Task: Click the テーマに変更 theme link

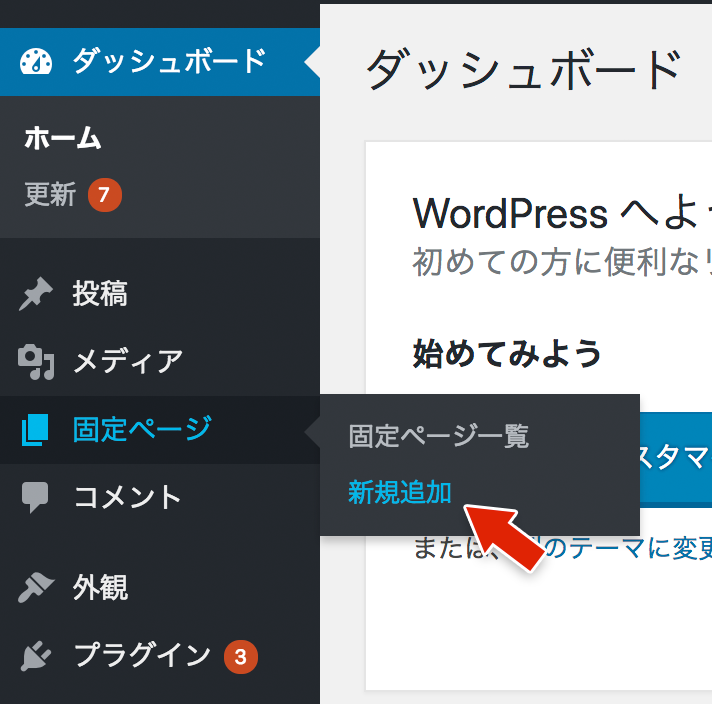Action: pos(628,548)
